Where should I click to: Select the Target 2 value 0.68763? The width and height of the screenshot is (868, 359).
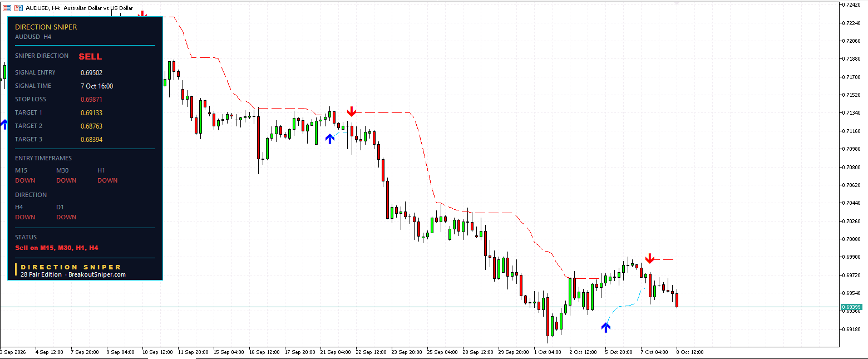tap(91, 126)
